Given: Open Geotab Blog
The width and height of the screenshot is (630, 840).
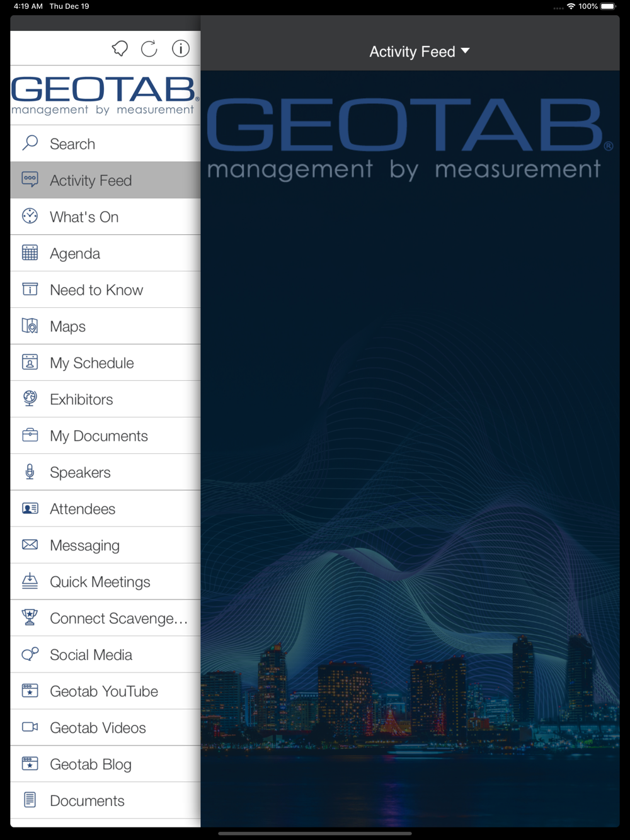Looking at the screenshot, I should click(x=105, y=764).
